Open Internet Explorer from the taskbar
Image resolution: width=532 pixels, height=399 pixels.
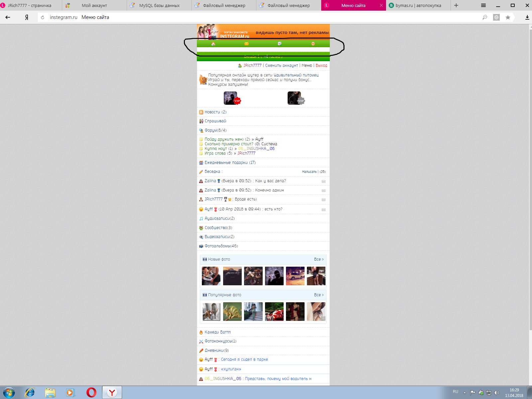(30, 392)
